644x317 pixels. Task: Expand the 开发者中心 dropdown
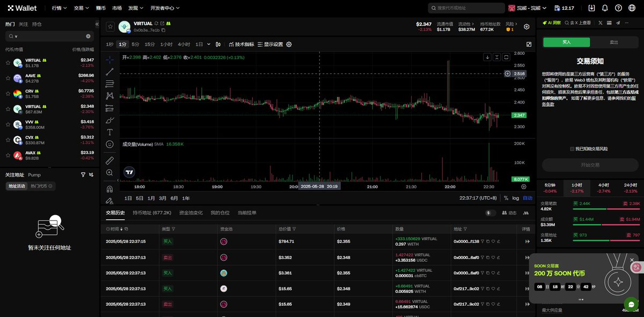165,8
